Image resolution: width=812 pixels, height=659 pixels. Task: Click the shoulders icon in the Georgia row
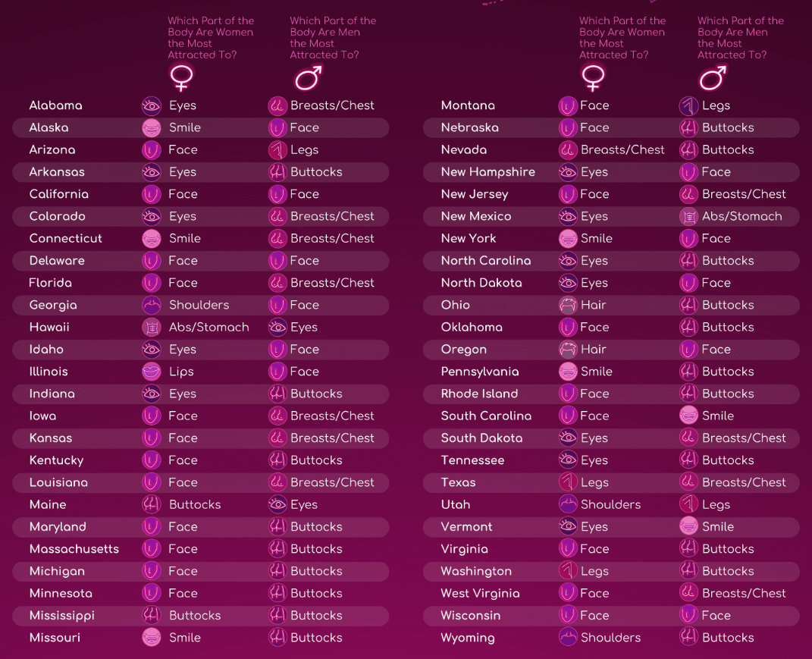click(x=151, y=305)
